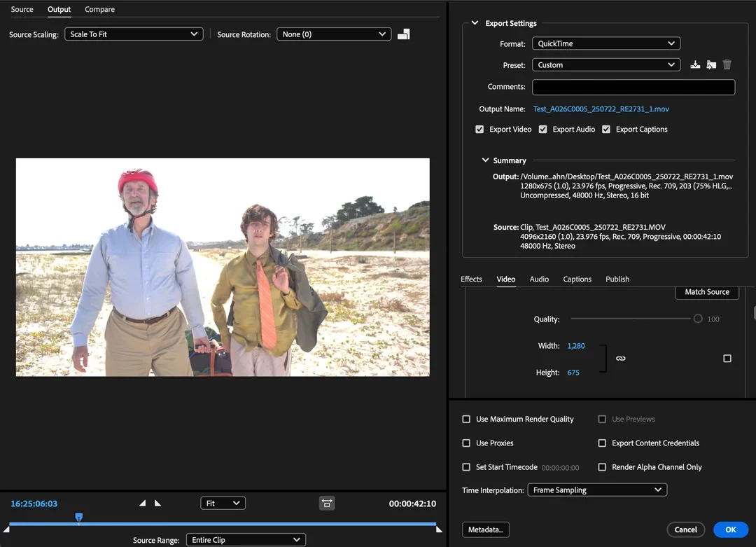This screenshot has width=756, height=547.
Task: Click the Set In Point triangle icon
Action: point(143,503)
